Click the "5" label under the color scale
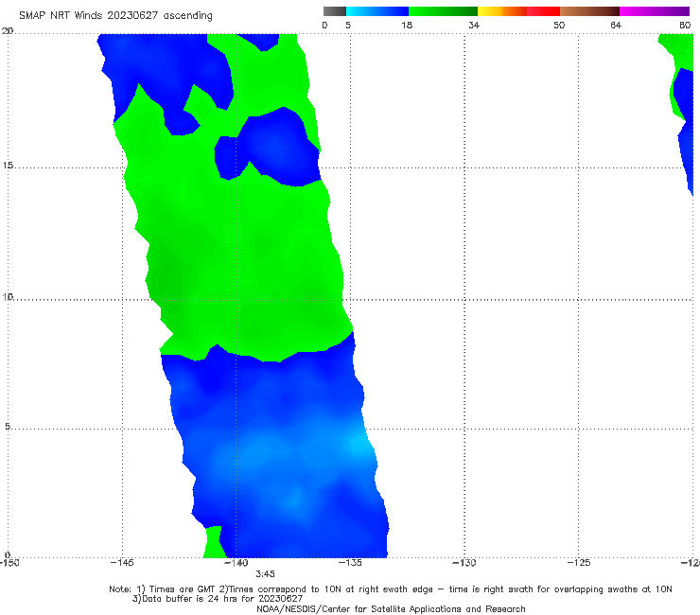 point(348,25)
